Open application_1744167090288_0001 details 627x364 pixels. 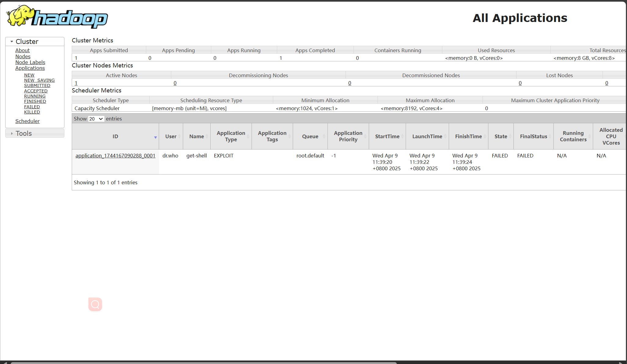pos(115,156)
